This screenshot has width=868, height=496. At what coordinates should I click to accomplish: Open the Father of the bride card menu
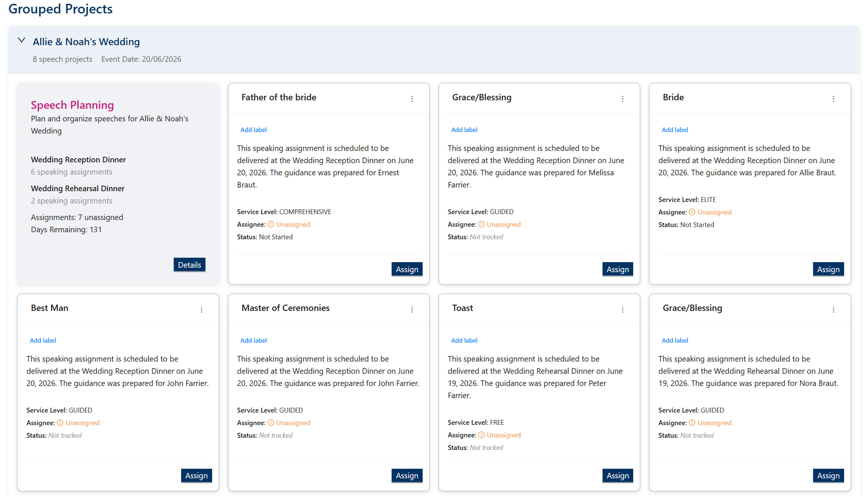pos(412,99)
